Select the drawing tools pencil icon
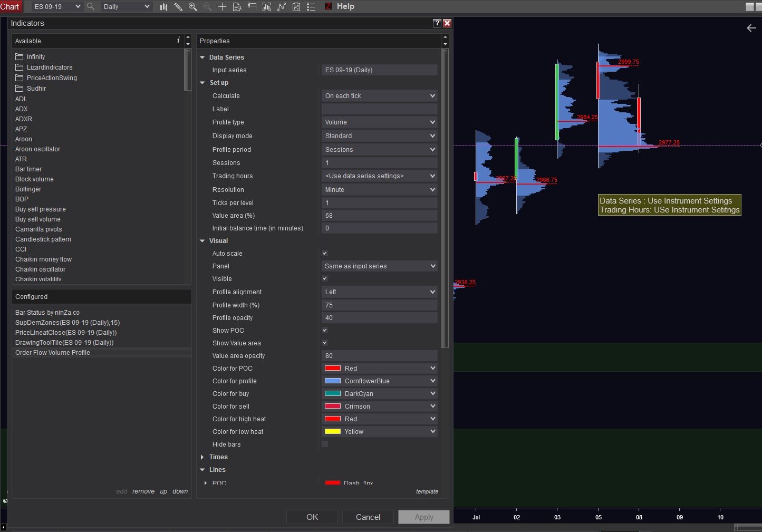762x532 pixels. click(178, 6)
